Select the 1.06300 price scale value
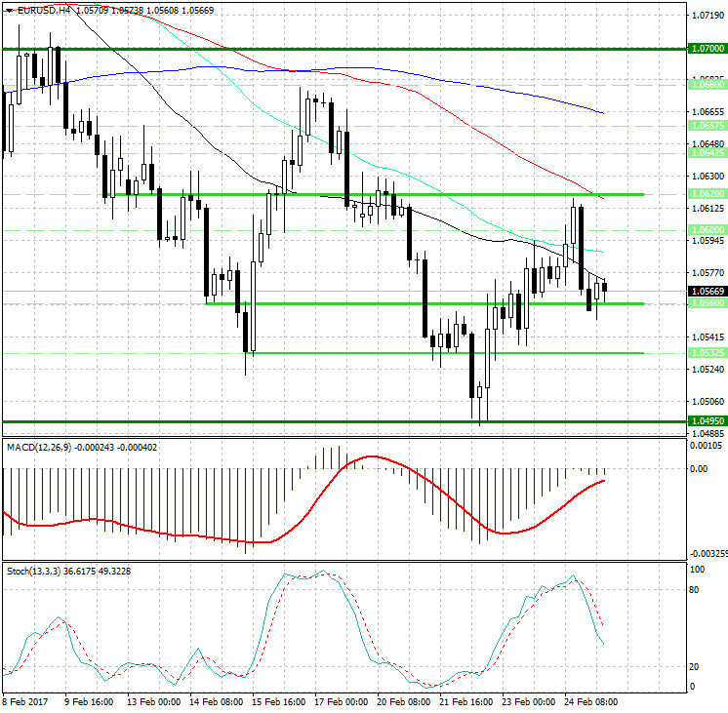728x713 pixels. [708, 176]
